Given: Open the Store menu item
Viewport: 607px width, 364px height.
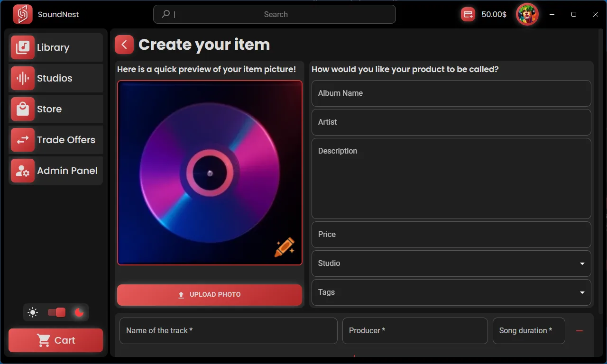Looking at the screenshot, I should tap(56, 109).
